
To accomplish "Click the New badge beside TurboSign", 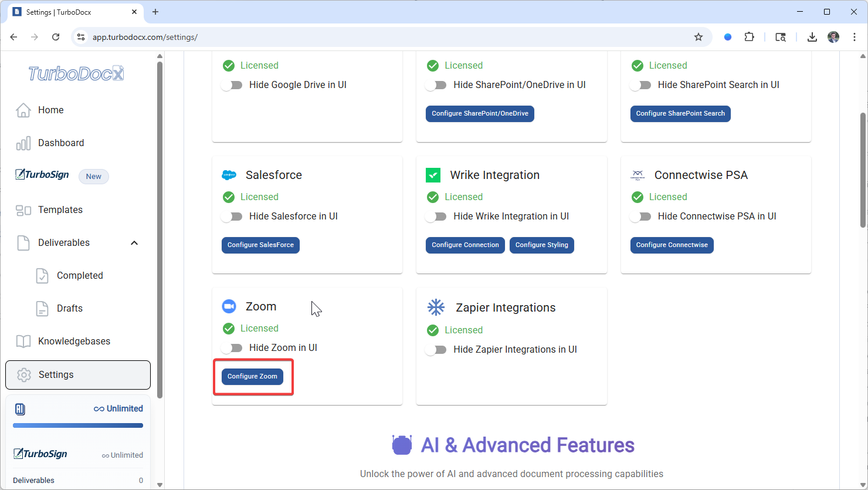I will point(94,177).
